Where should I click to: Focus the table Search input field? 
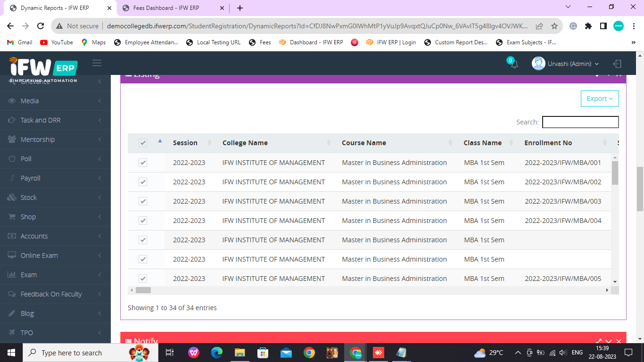click(580, 122)
